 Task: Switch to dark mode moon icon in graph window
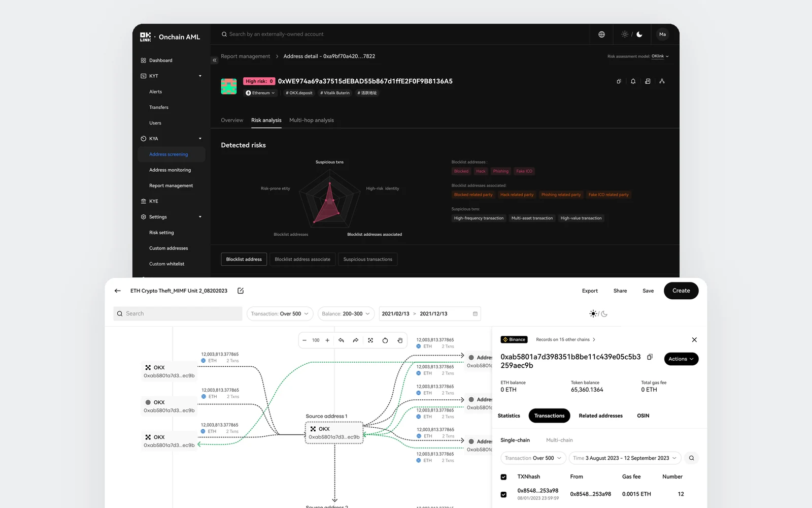pyautogui.click(x=604, y=314)
